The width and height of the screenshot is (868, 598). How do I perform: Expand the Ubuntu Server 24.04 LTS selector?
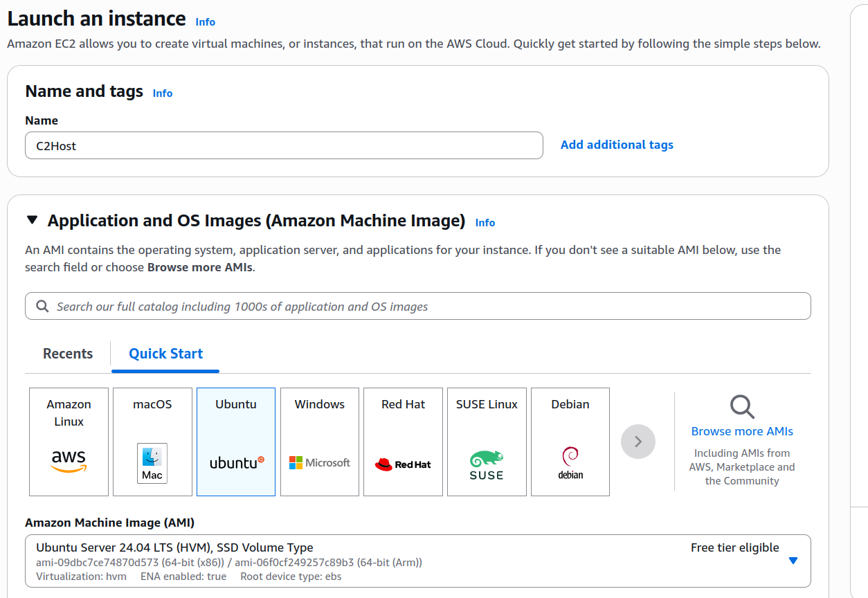(x=415, y=561)
